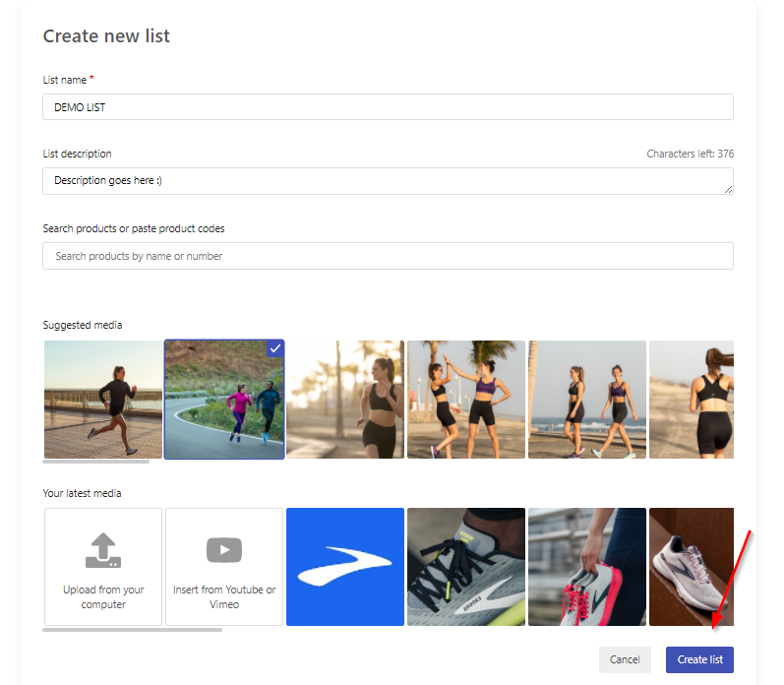Viewport: 784px width, 685px height.
Task: Pick the back view of woman running
Action: tap(692, 400)
